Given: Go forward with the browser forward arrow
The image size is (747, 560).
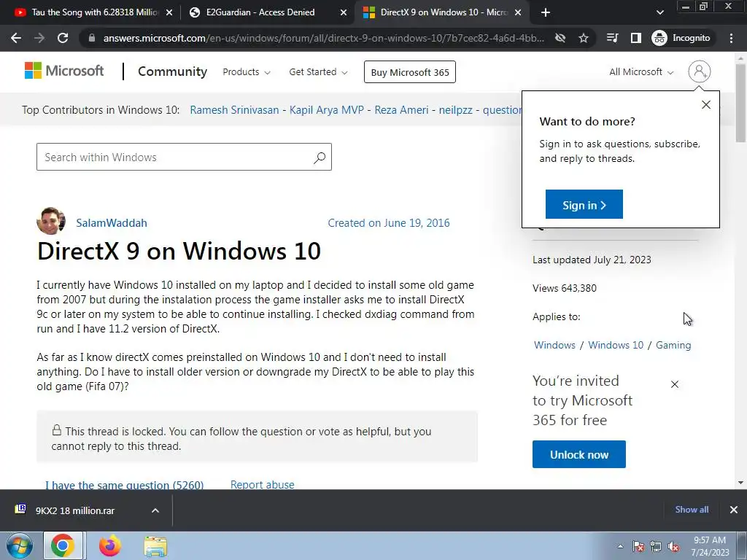Looking at the screenshot, I should [x=39, y=38].
